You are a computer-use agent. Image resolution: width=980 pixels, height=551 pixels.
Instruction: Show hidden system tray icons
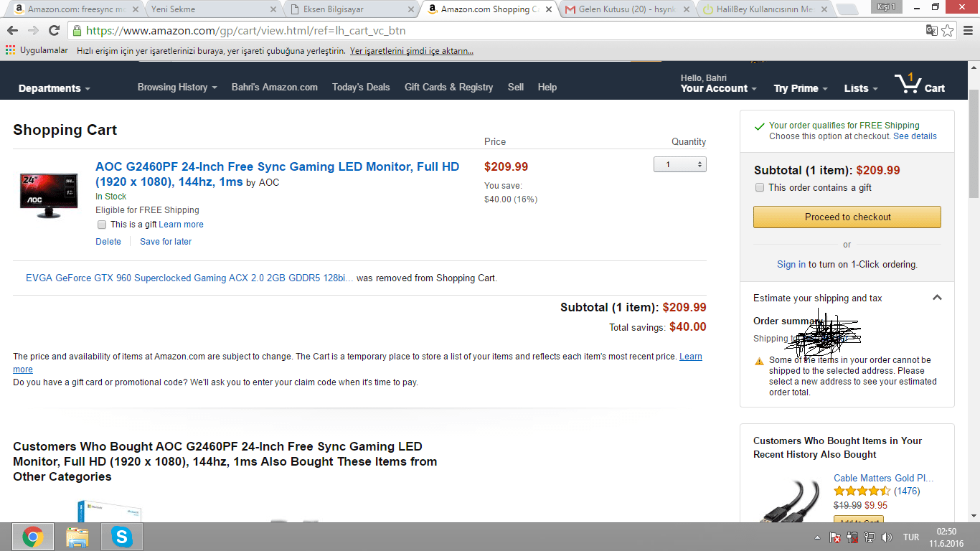point(818,537)
